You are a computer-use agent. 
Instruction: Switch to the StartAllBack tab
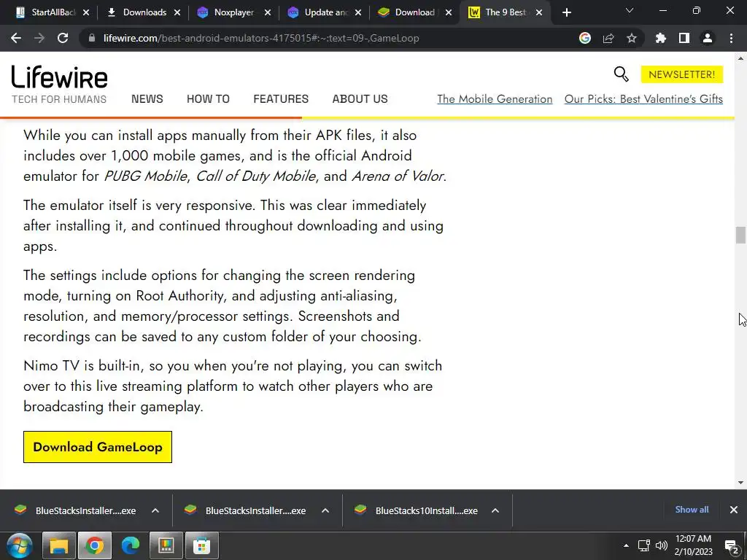point(46,12)
